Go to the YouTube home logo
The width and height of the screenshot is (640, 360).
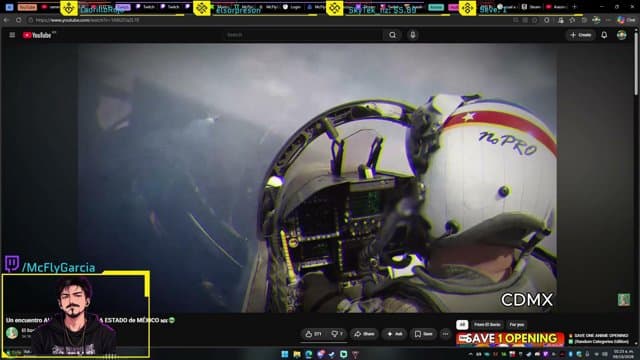(x=38, y=36)
